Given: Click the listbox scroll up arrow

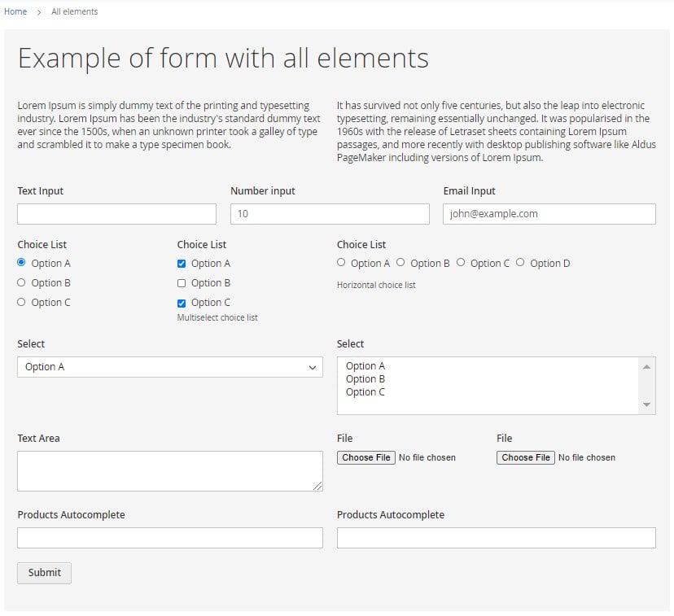Looking at the screenshot, I should pos(646,367).
